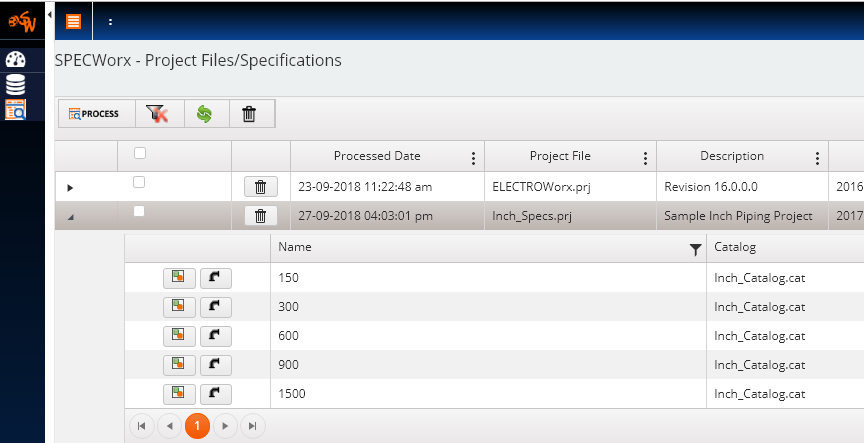
Task: Open the Project File column menu
Action: [645, 158]
